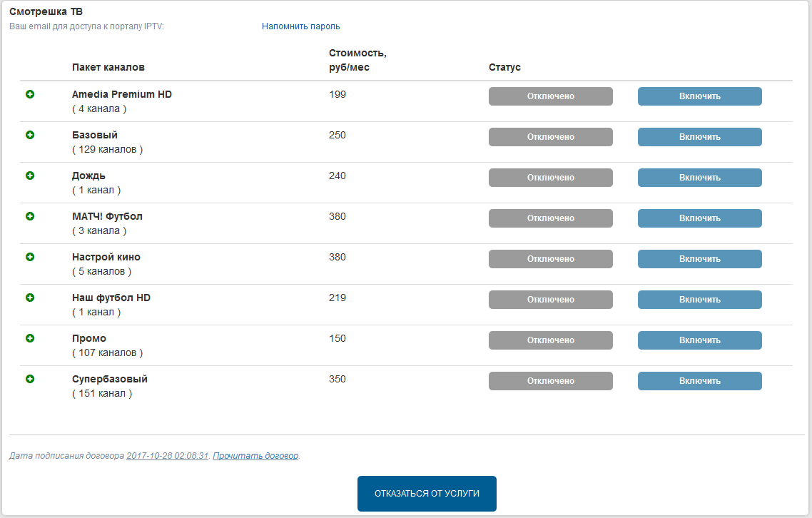This screenshot has width=812, height=518.
Task: Enable the Промо package
Action: click(700, 340)
